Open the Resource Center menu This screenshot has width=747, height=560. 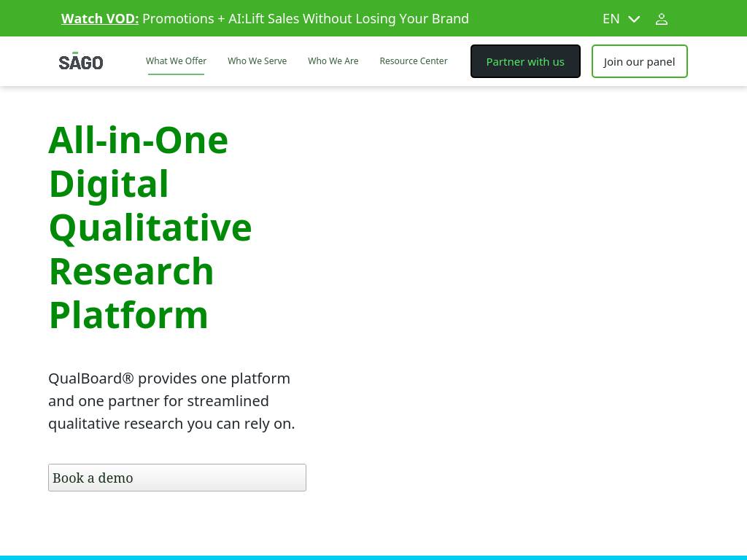pyautogui.click(x=414, y=61)
